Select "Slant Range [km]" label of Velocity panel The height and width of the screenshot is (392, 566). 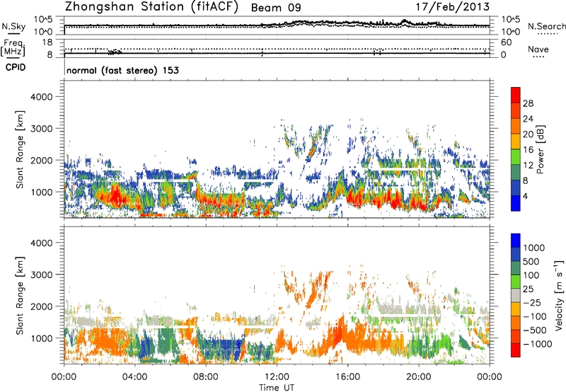[20, 295]
